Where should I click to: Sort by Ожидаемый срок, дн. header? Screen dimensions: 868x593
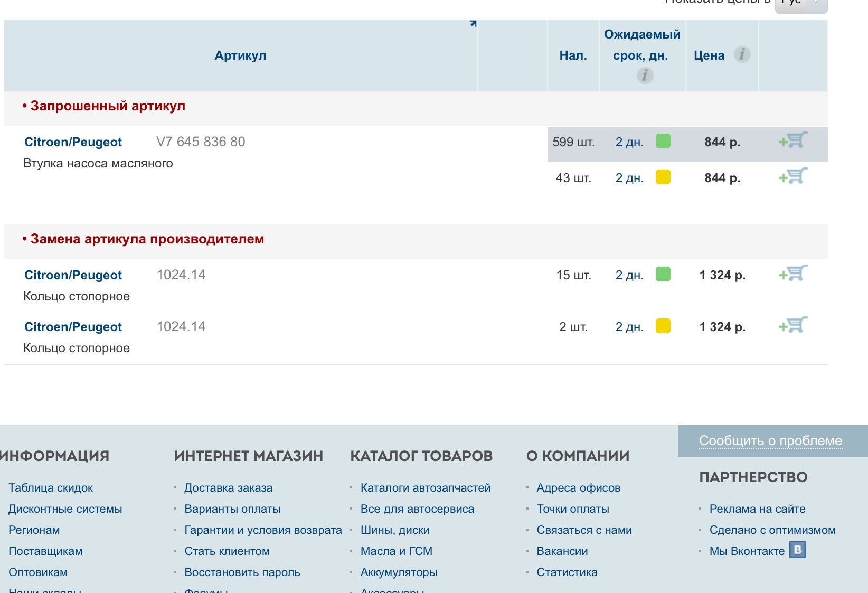point(642,45)
